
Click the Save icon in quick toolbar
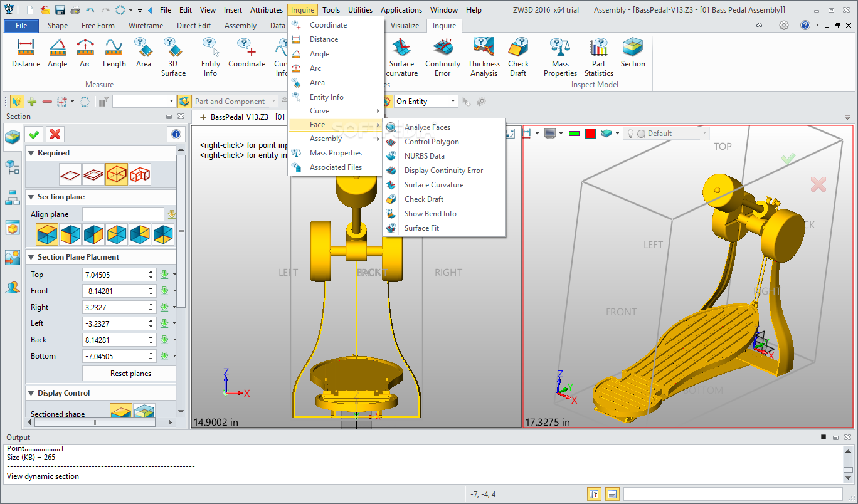tap(60, 10)
